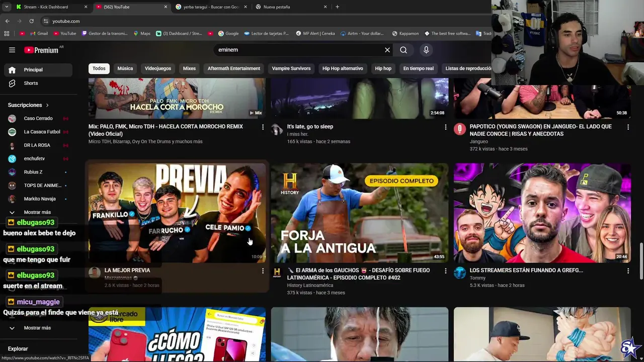The height and width of the screenshot is (362, 644).
Task: Click the magnifier search button
Action: point(404,50)
